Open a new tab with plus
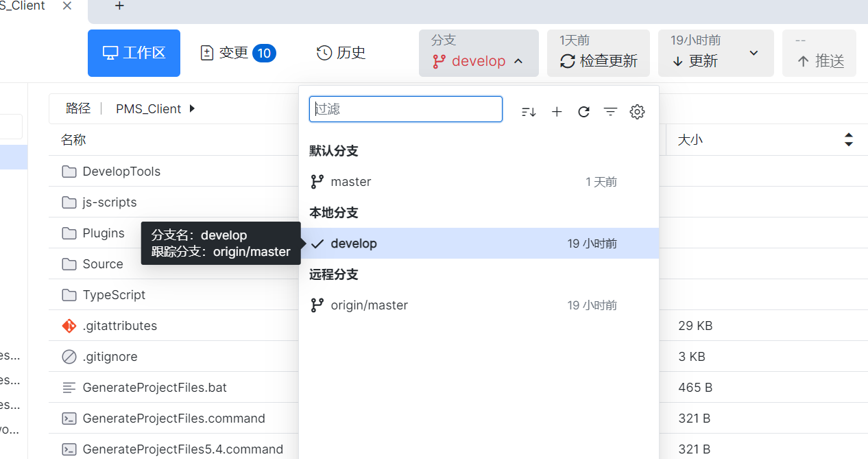 point(119,5)
